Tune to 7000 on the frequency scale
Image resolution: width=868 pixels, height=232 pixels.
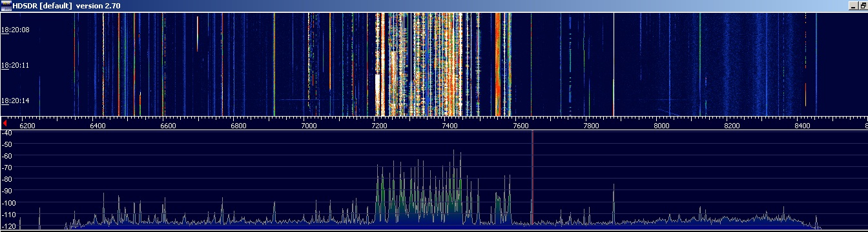(309, 126)
